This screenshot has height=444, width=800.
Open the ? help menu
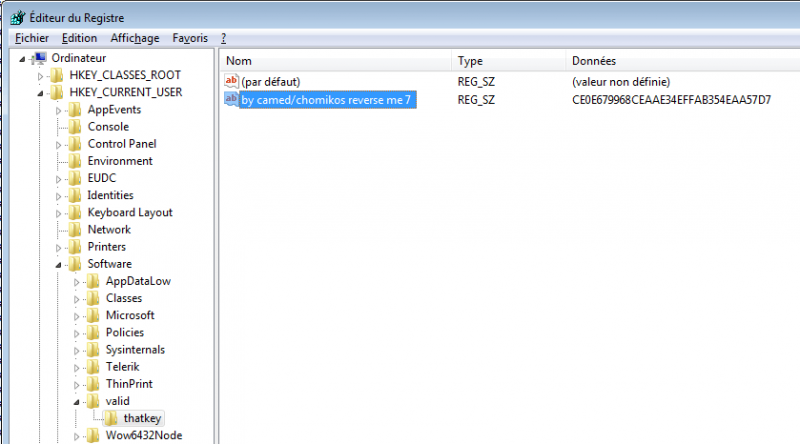[x=223, y=38]
